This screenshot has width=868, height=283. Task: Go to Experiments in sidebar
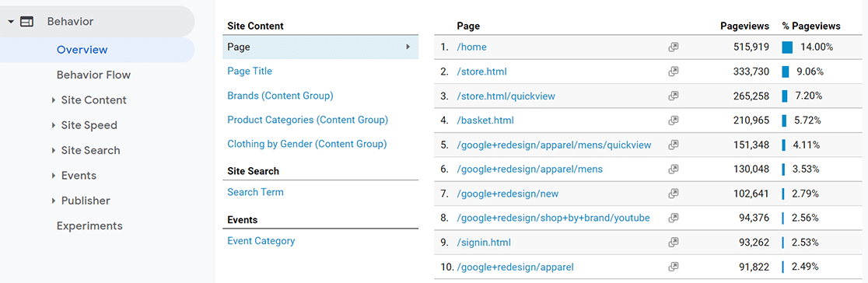point(89,226)
